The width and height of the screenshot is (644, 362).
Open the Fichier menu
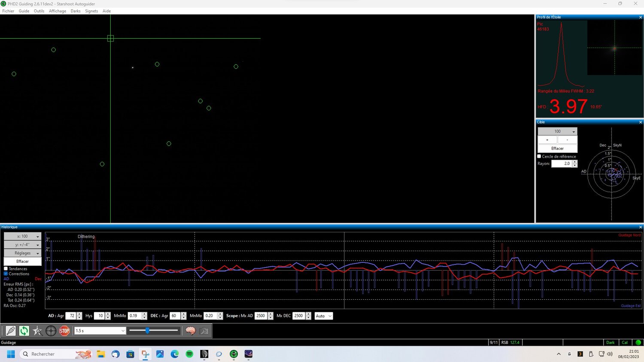pyautogui.click(x=8, y=11)
